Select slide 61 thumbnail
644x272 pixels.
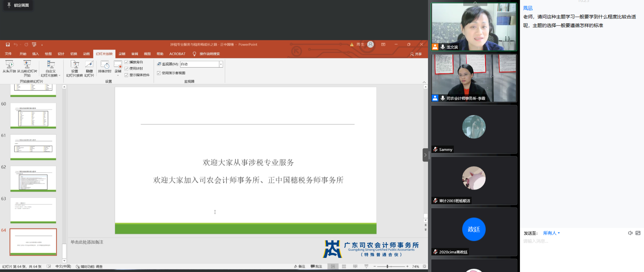click(33, 147)
